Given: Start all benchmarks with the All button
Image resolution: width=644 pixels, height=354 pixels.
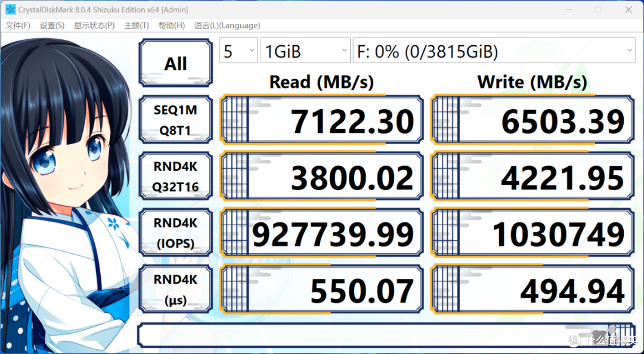Looking at the screenshot, I should (175, 63).
